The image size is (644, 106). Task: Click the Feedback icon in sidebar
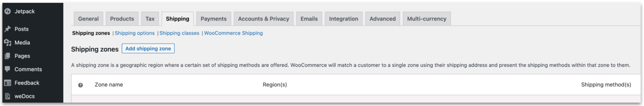(x=8, y=83)
